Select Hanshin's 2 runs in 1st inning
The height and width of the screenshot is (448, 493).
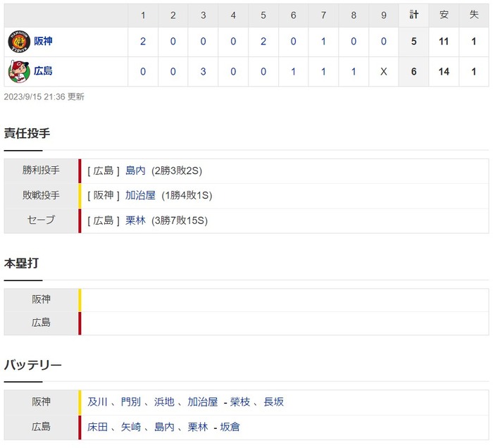(143, 42)
